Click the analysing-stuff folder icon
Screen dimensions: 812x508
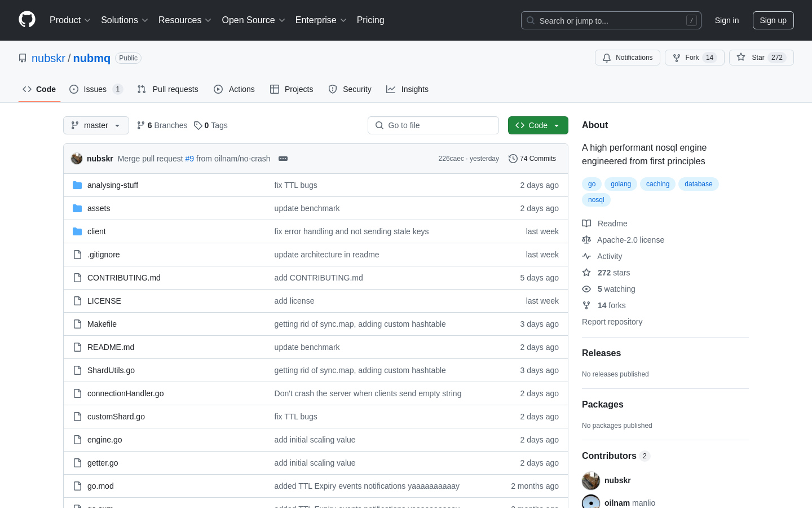click(77, 185)
